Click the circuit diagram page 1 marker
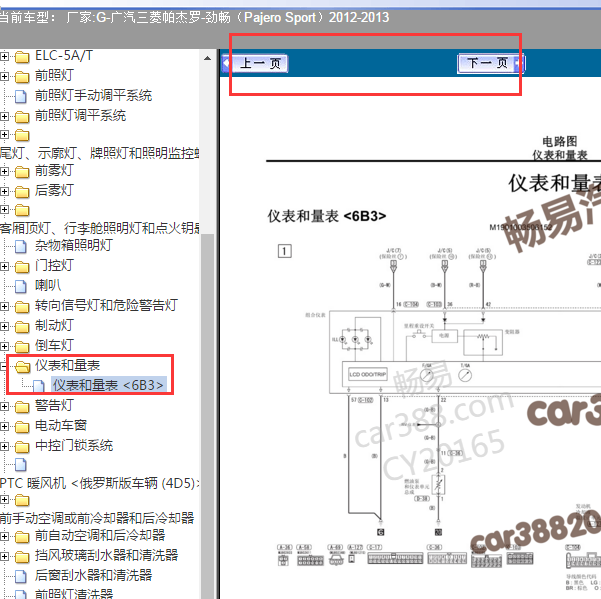This screenshot has height=599, width=601. tap(284, 251)
